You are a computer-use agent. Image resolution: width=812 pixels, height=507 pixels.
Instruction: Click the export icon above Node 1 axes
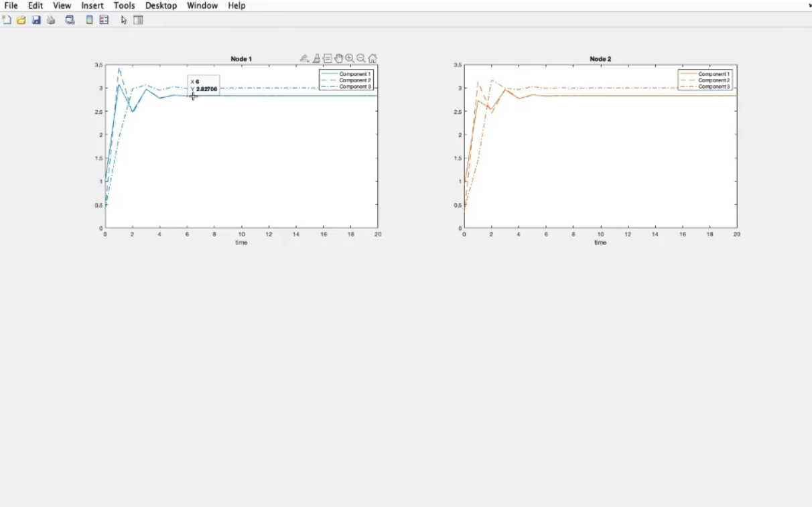click(x=304, y=59)
